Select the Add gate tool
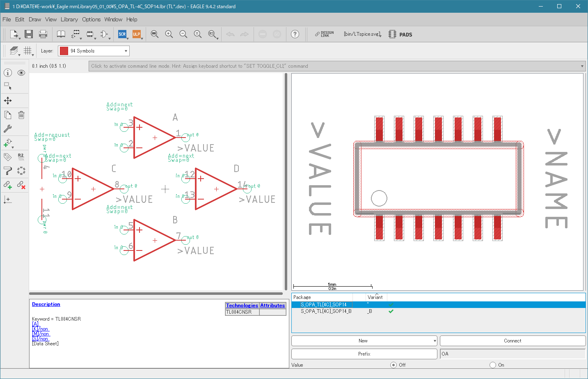This screenshot has width=588, height=379. click(x=8, y=143)
